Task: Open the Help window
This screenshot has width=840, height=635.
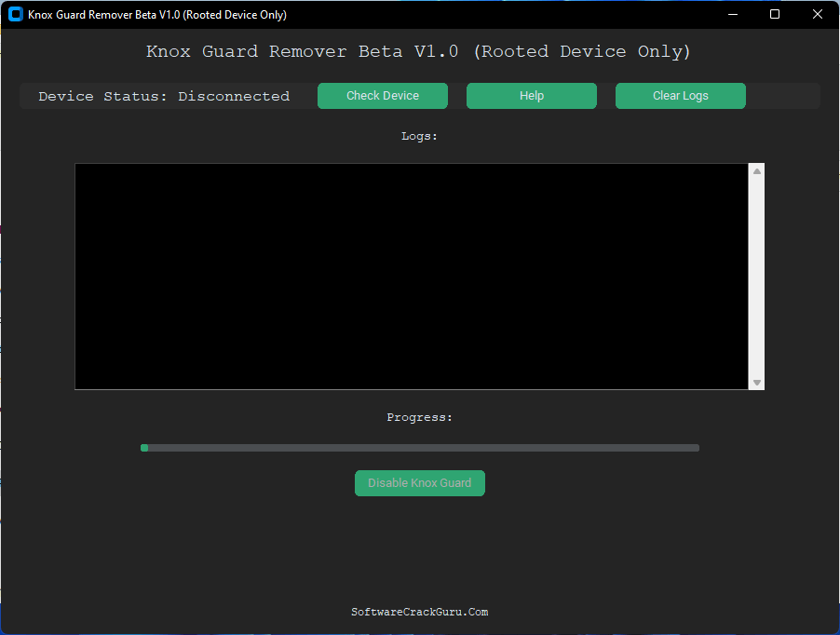Action: coord(531,95)
